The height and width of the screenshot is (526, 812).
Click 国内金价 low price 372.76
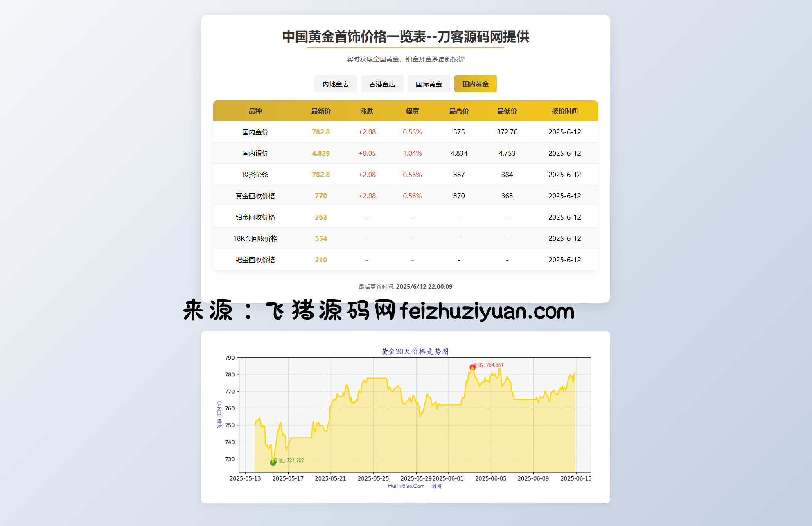507,132
